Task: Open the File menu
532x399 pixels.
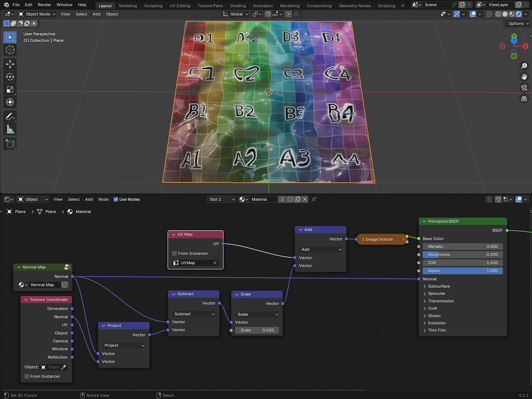Action: click(16, 5)
